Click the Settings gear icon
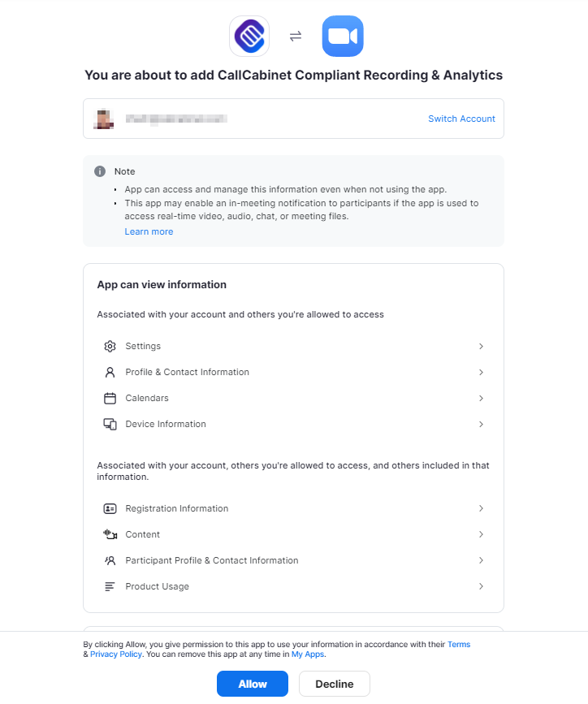 (x=110, y=346)
